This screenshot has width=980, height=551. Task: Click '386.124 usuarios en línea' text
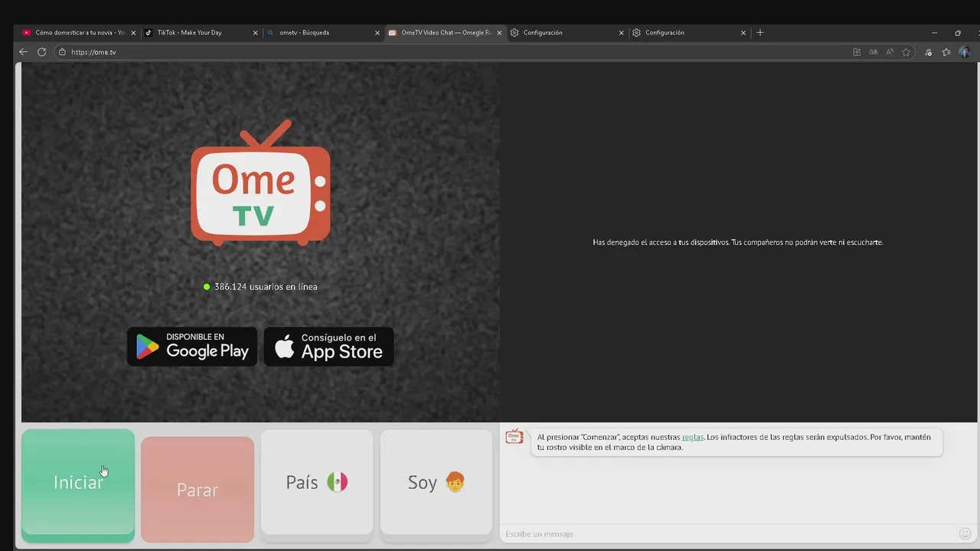(266, 286)
